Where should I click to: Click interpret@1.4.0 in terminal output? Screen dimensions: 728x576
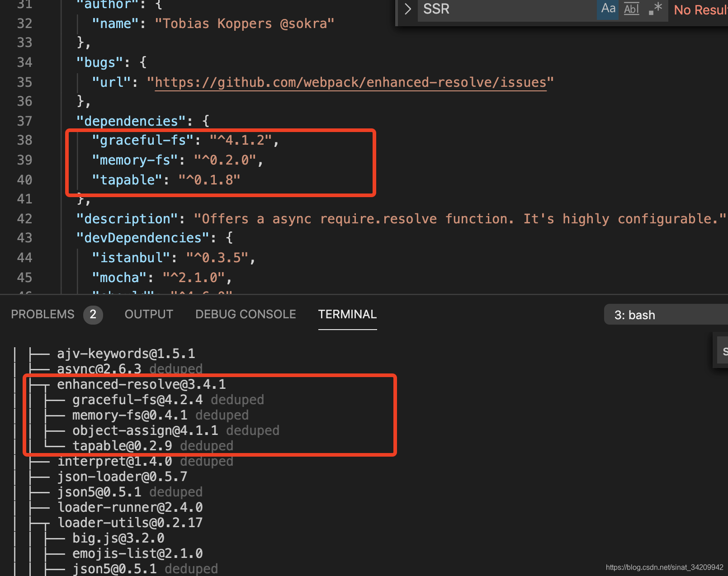click(x=115, y=461)
